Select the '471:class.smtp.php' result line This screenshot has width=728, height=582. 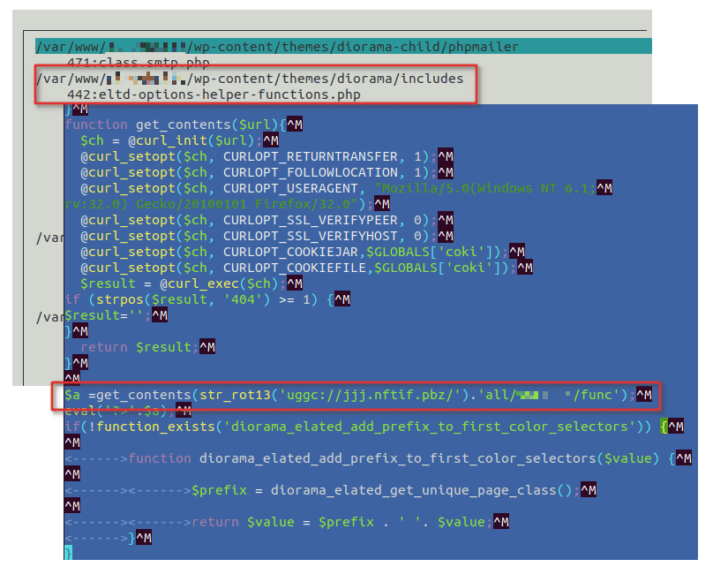coord(139,62)
